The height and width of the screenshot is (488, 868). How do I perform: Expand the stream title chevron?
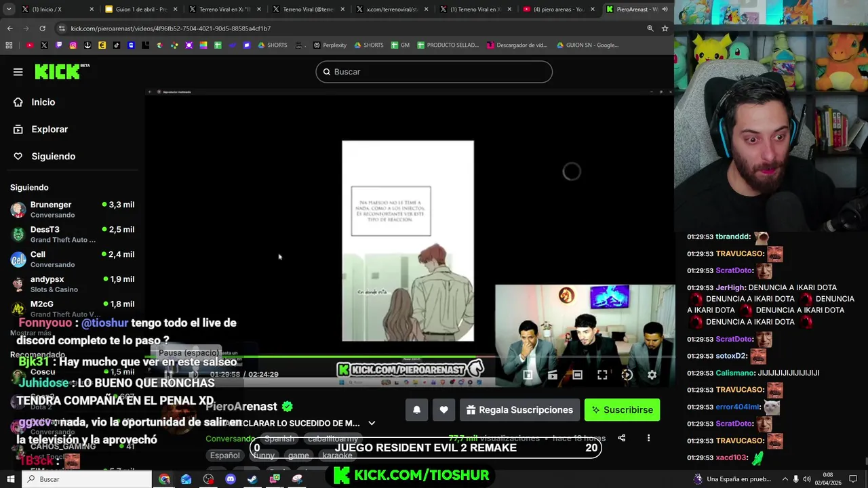pyautogui.click(x=372, y=423)
